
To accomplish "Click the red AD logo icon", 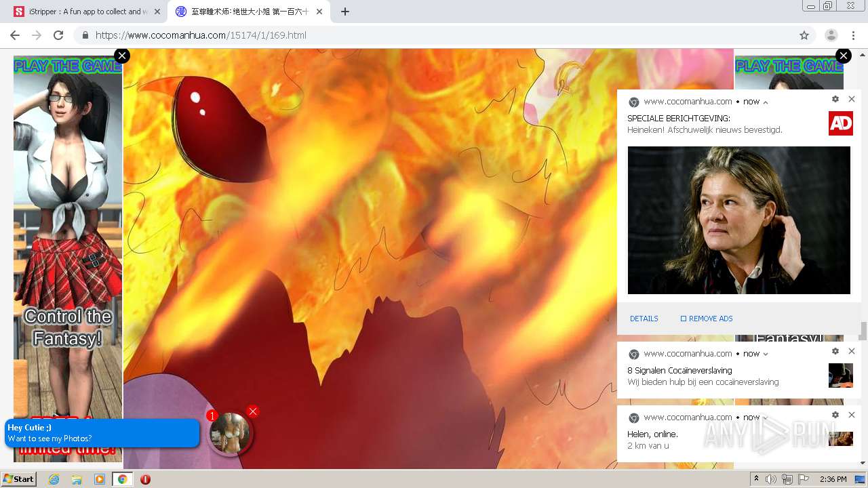I will point(841,123).
